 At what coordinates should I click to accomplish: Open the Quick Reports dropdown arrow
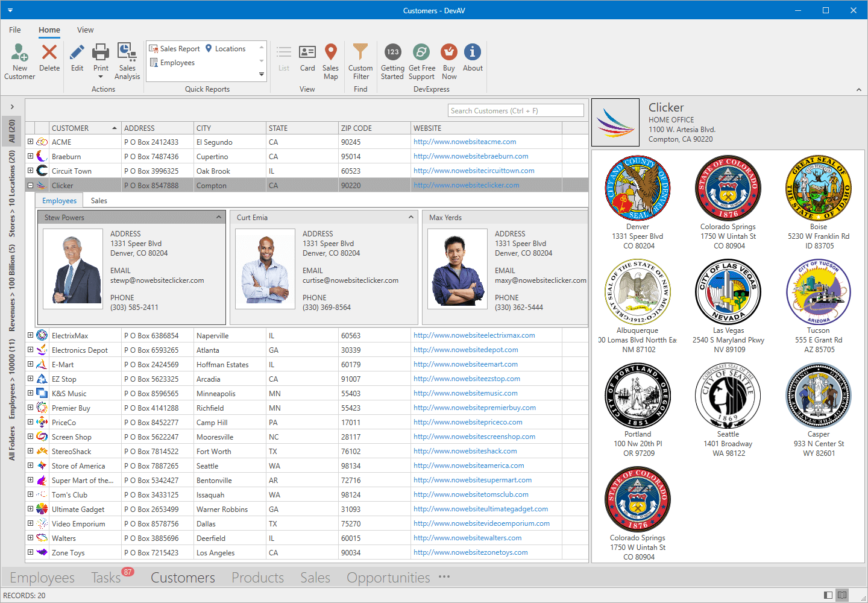tap(261, 74)
